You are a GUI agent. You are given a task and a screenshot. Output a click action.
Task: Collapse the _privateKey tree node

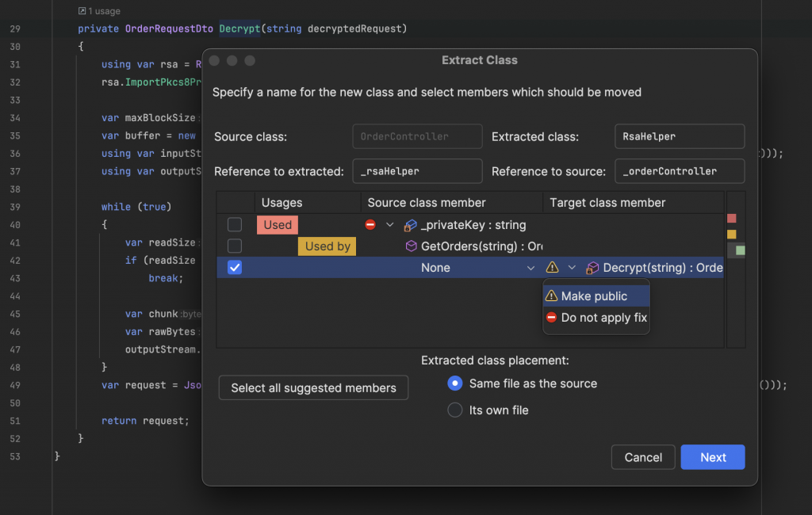click(389, 225)
